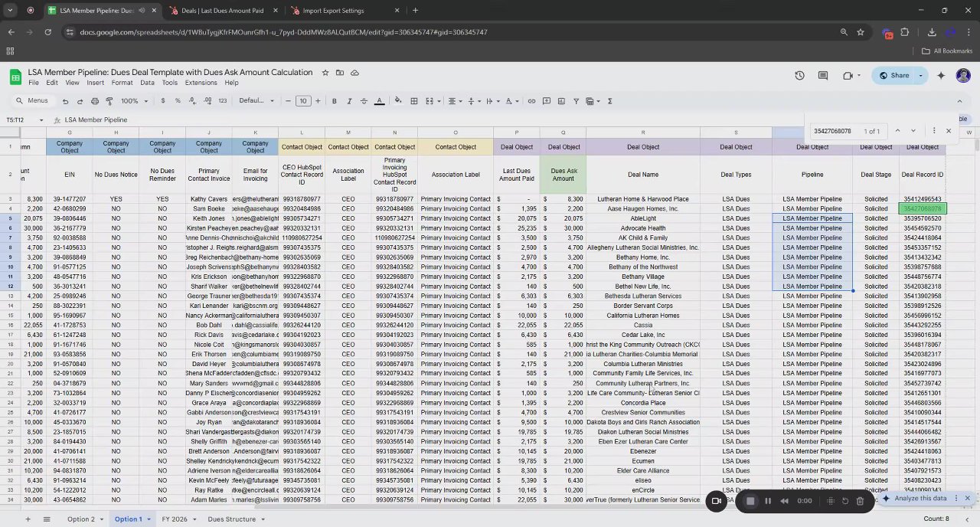
Task: Toggle italic formatting
Action: tap(349, 101)
